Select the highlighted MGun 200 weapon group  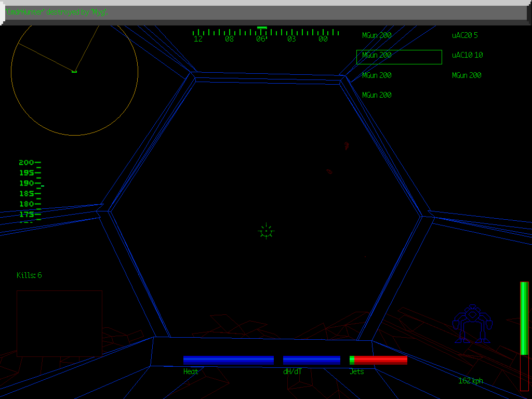(x=375, y=55)
